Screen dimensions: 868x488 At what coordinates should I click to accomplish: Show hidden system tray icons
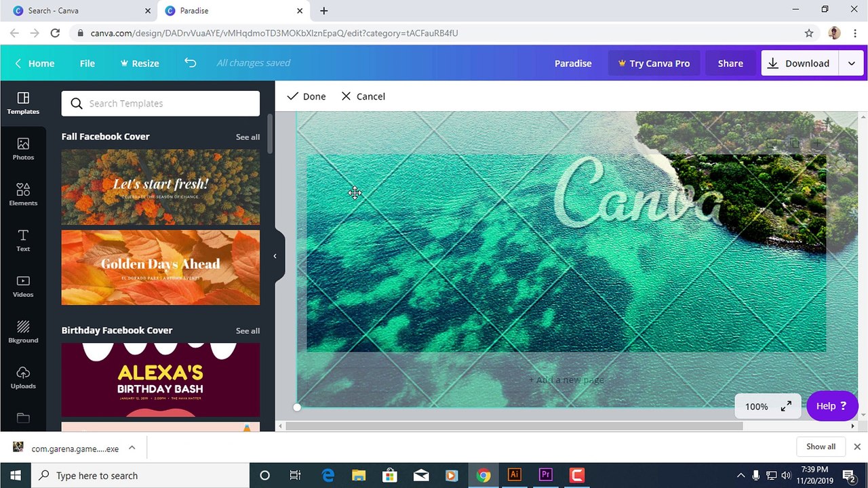pos(740,475)
